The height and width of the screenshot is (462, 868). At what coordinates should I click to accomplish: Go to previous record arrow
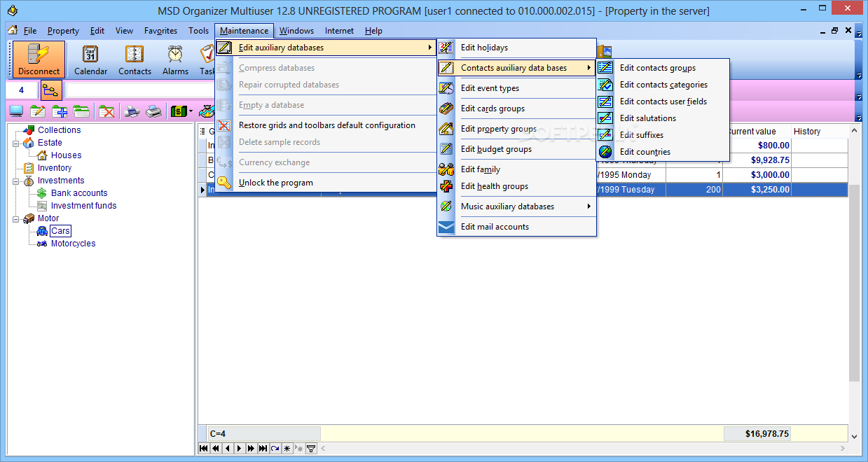(x=228, y=448)
